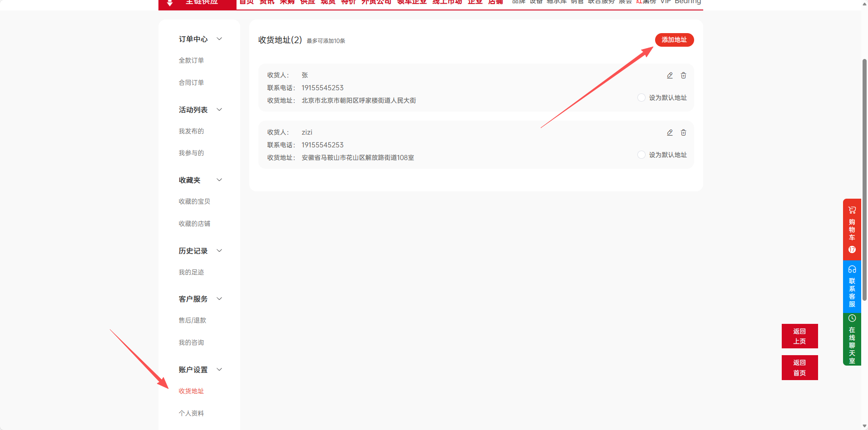The height and width of the screenshot is (430, 868).
Task: Collapse the 收藏夹 section chevron
Action: pyautogui.click(x=219, y=180)
